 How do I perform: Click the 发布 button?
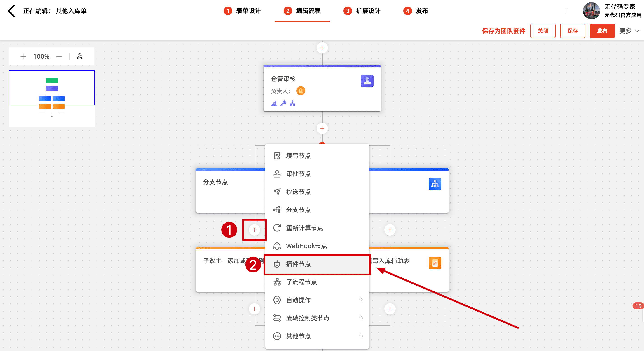602,31
